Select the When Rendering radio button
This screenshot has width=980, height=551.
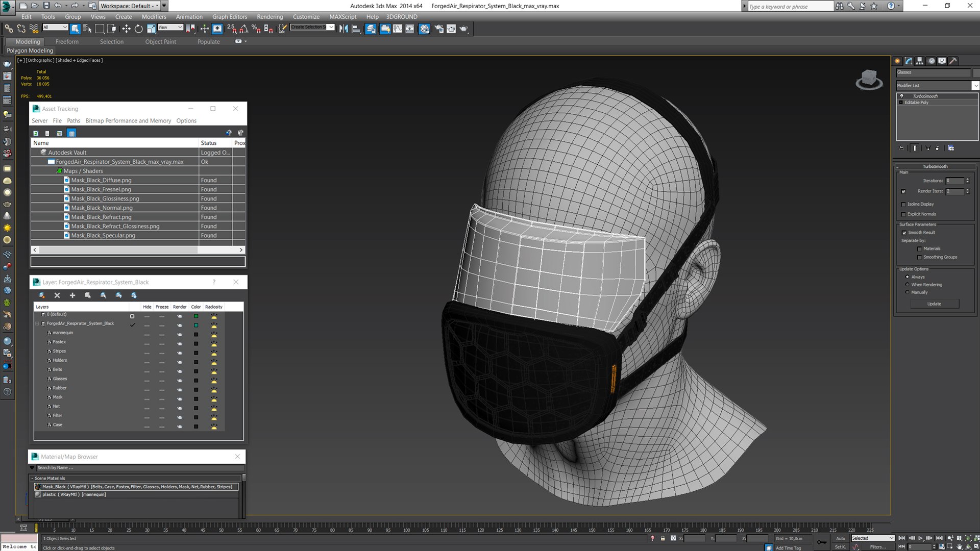907,285
